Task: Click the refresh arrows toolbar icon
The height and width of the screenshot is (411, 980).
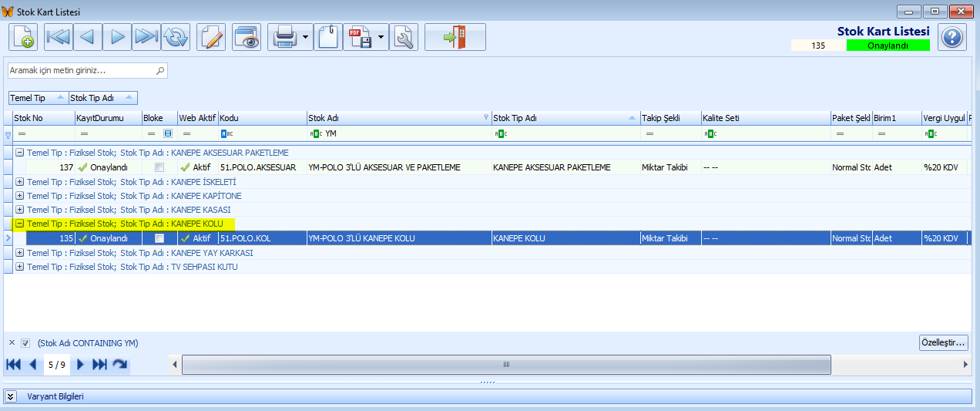Action: [x=176, y=37]
